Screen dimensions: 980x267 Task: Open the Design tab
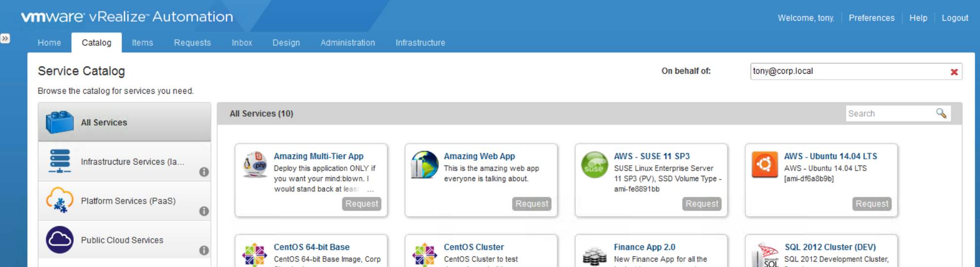[x=286, y=43]
